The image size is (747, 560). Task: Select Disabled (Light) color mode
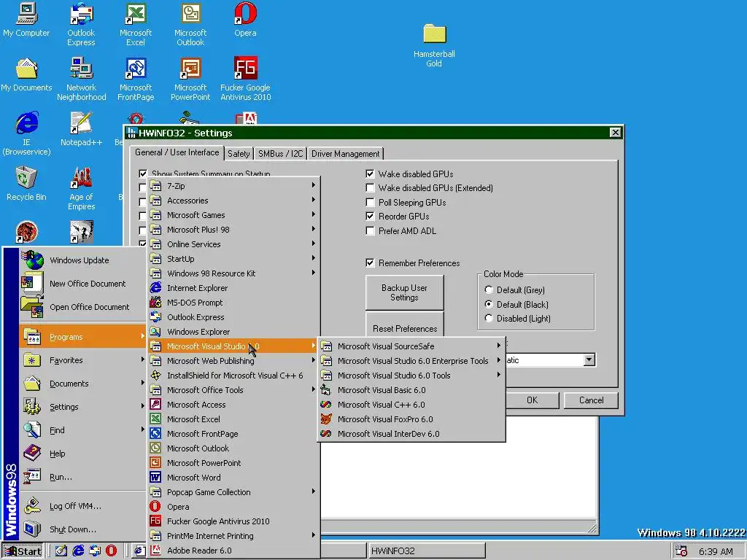tap(488, 318)
